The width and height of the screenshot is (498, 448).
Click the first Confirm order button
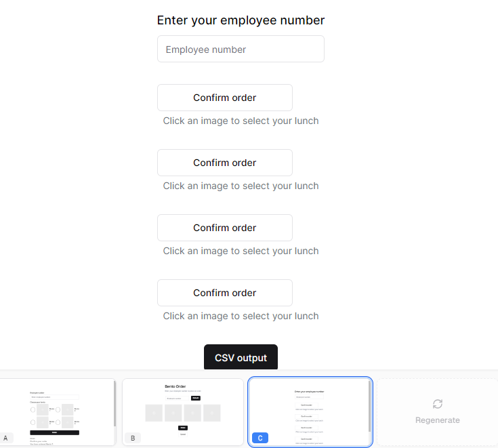[225, 98]
